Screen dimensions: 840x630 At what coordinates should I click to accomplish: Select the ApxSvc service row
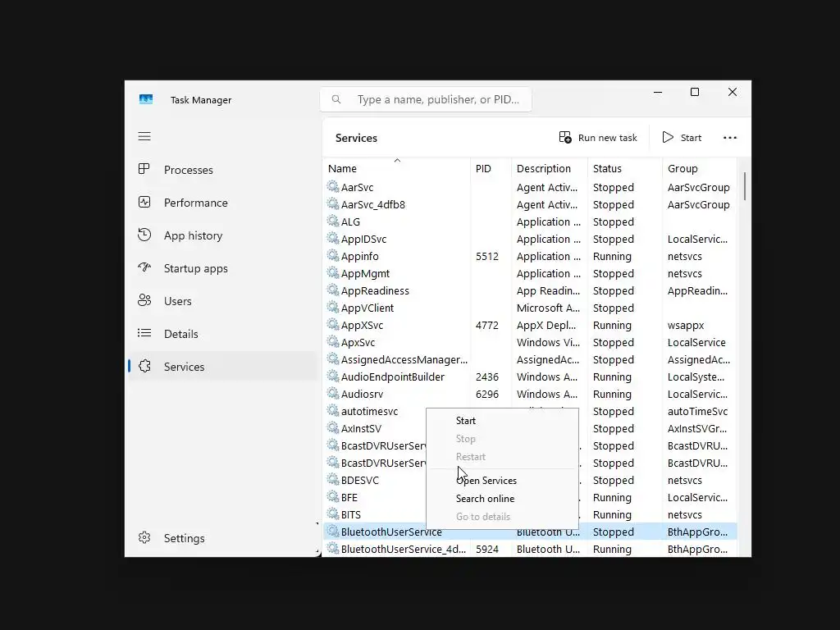530,342
